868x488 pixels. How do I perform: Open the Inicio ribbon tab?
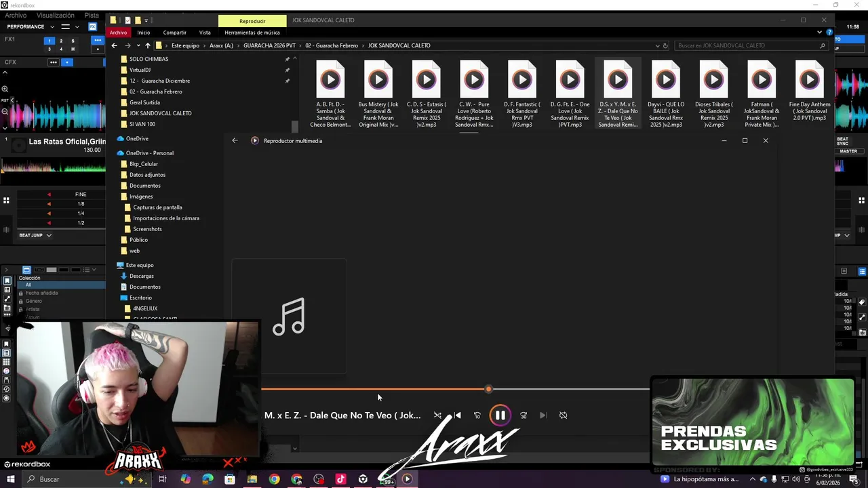144,33
